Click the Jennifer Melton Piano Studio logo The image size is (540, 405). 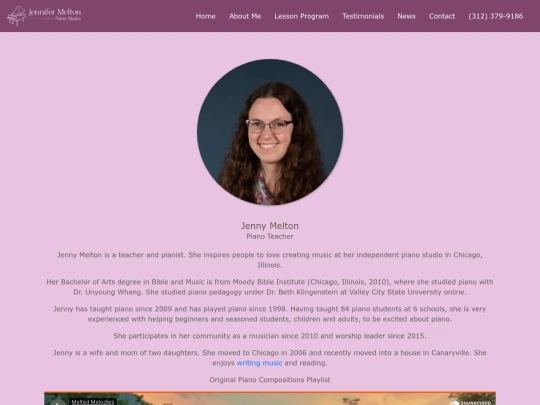44,15
